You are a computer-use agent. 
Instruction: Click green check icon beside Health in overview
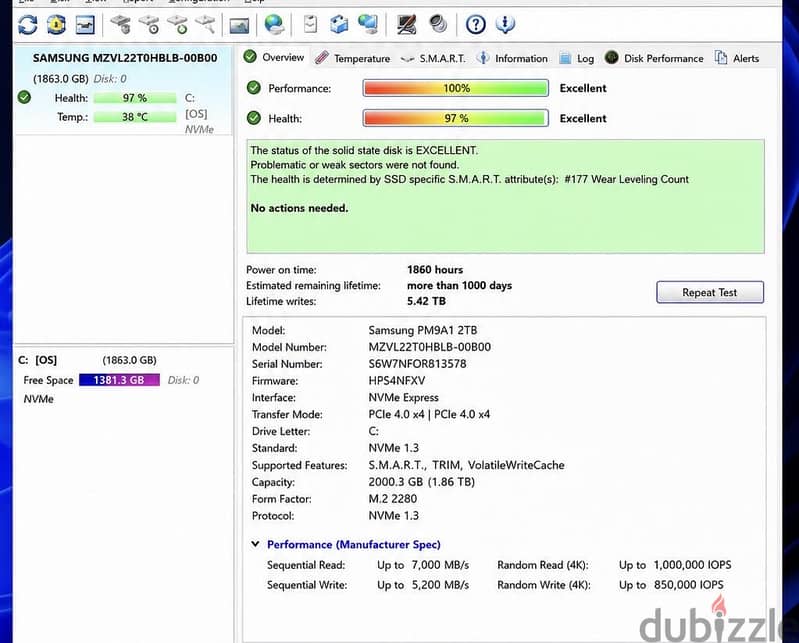(254, 118)
